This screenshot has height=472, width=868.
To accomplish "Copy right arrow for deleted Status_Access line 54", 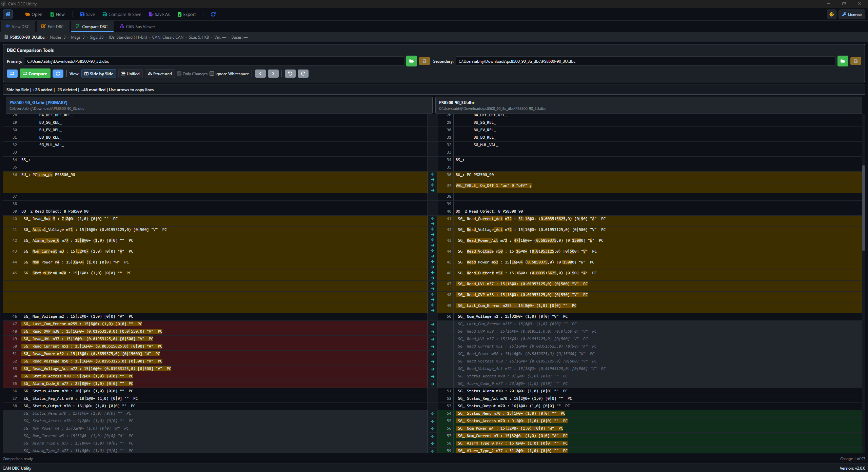I will click(433, 376).
